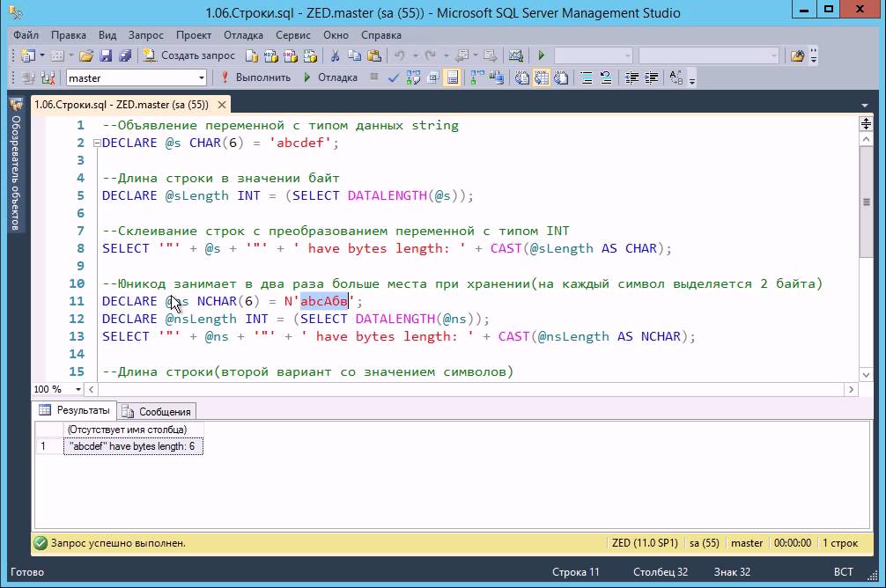This screenshot has width=886, height=588.
Task: Click the horizontal scroll right arrow
Action: click(851, 389)
